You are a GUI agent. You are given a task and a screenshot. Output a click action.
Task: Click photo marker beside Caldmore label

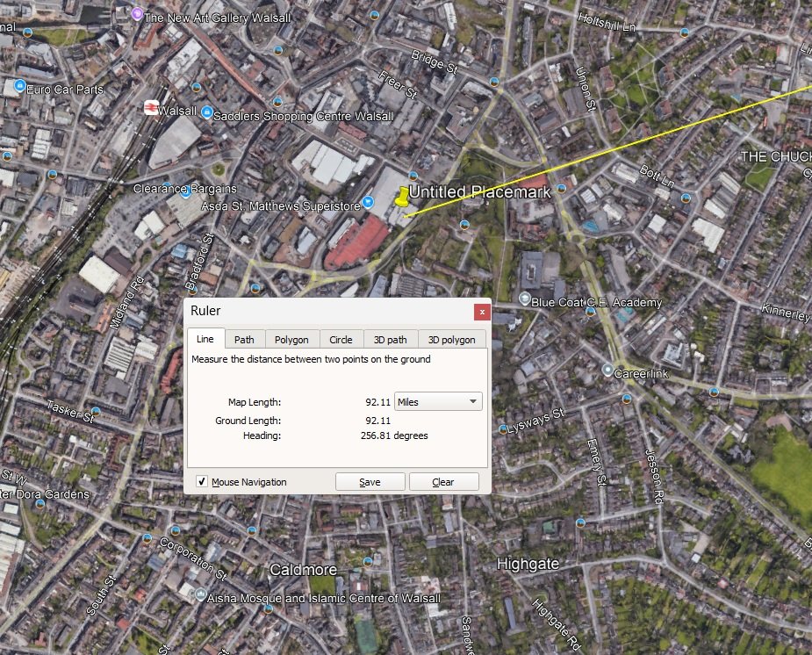coord(368,561)
